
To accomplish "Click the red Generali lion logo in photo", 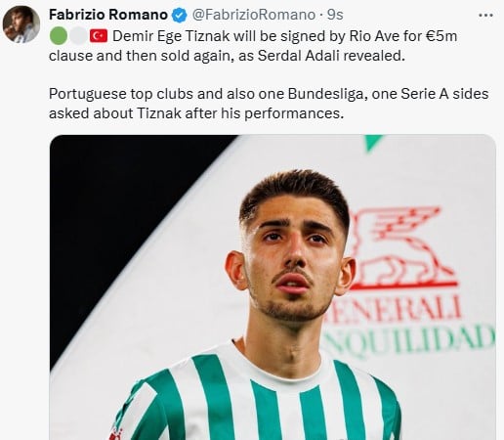I will click(402, 247).
